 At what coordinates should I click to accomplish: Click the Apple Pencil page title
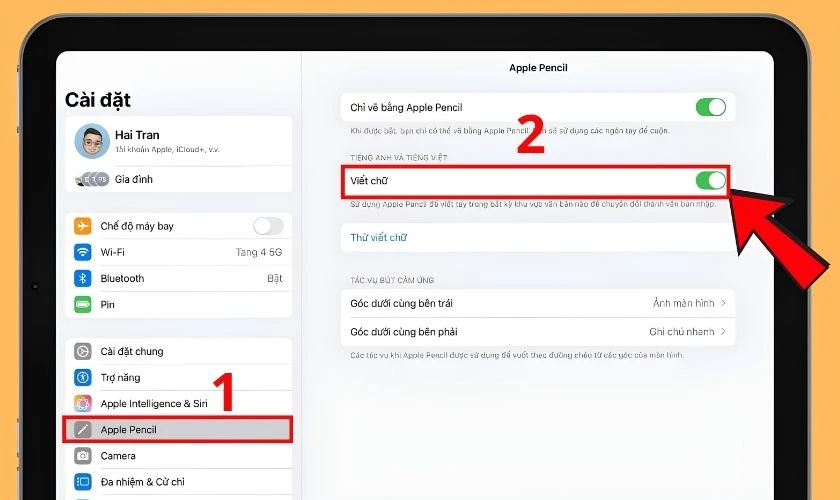(538, 68)
